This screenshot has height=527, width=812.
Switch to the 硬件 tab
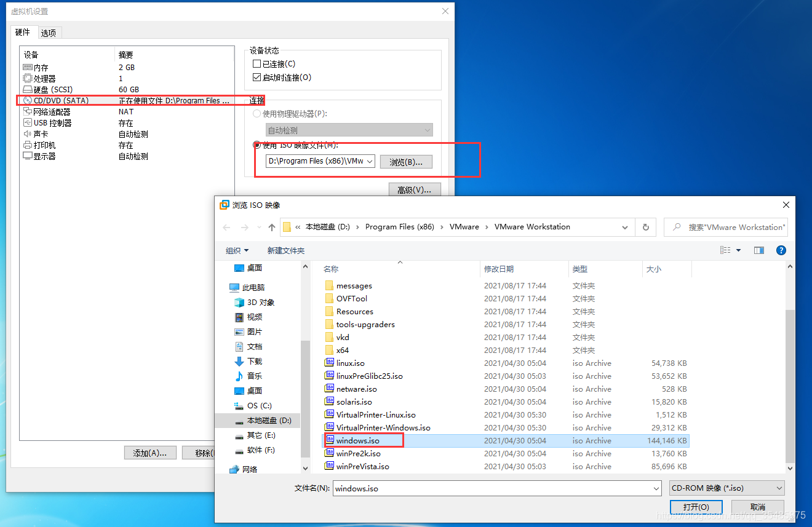pos(23,32)
